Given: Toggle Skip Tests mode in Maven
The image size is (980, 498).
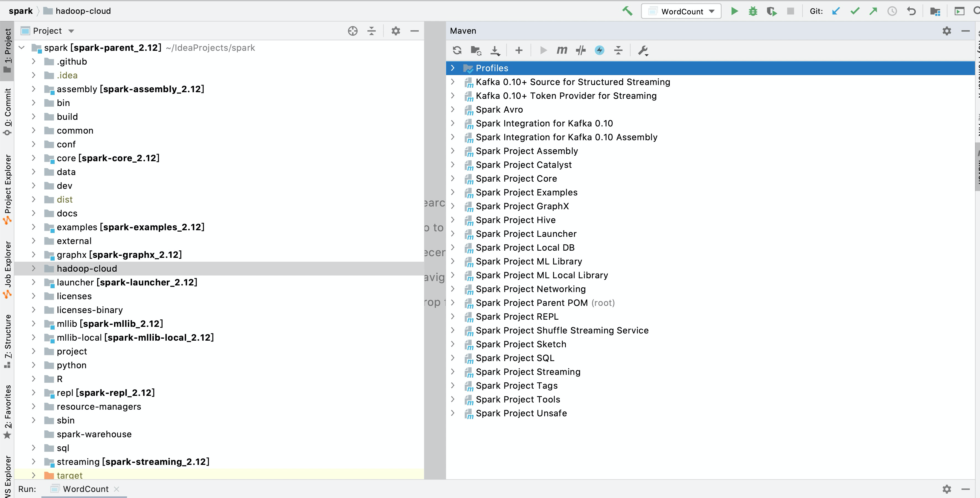Looking at the screenshot, I should [599, 50].
